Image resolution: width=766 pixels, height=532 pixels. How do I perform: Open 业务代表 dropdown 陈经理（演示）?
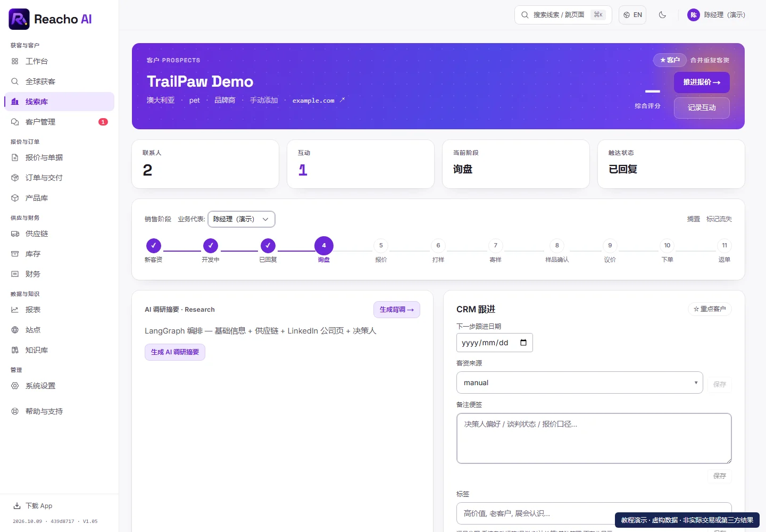click(242, 219)
